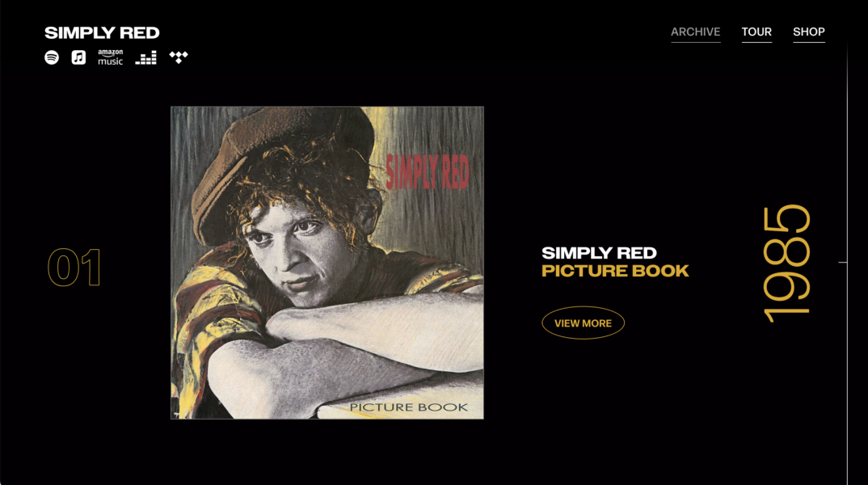Screen dimensions: 868x485
Task: Click red Simply Red text on cover
Action: pos(428,172)
